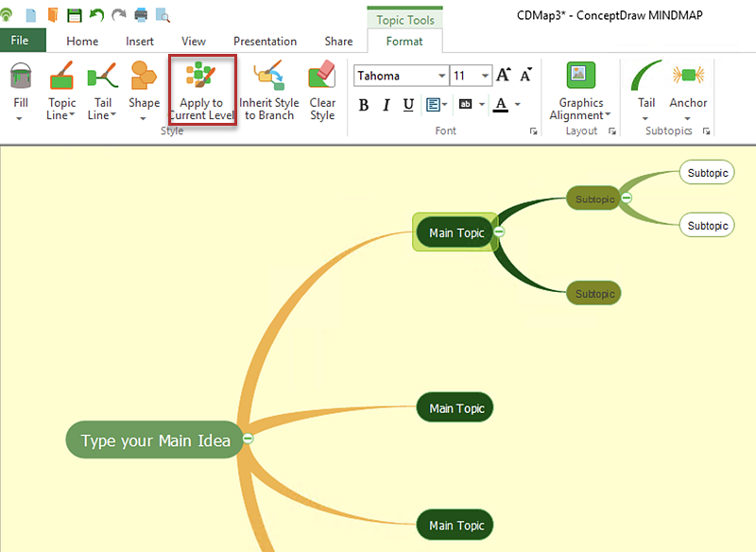This screenshot has height=552, width=756.
Task: Redo the last action
Action: 119,15
